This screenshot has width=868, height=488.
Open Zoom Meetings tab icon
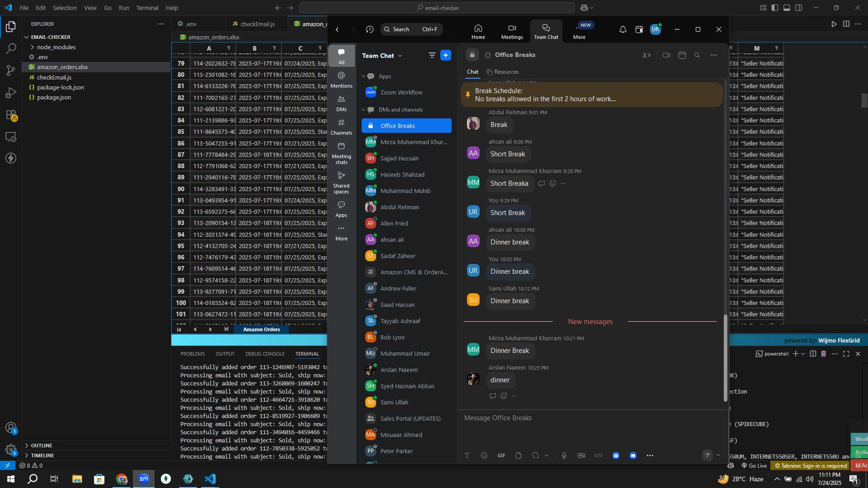[512, 32]
